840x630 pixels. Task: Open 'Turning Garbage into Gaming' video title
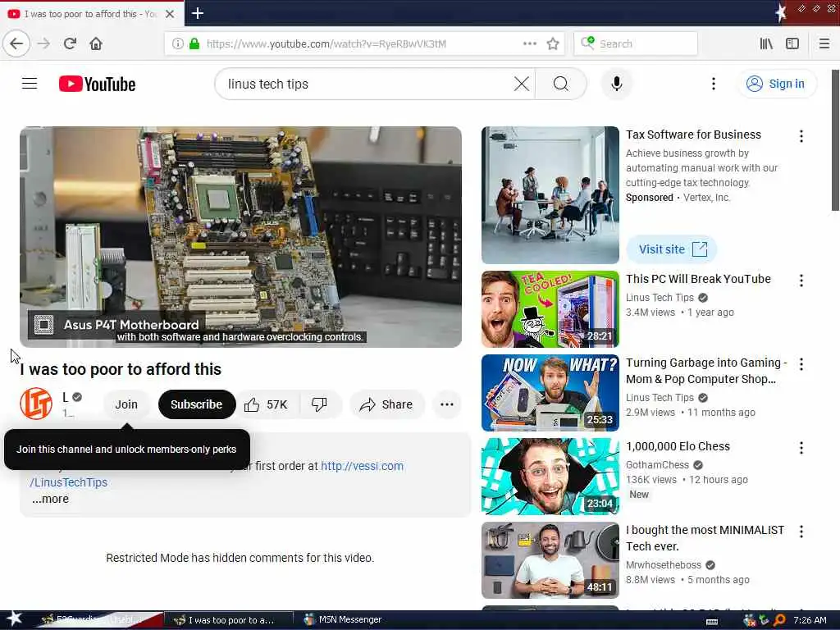pos(706,371)
